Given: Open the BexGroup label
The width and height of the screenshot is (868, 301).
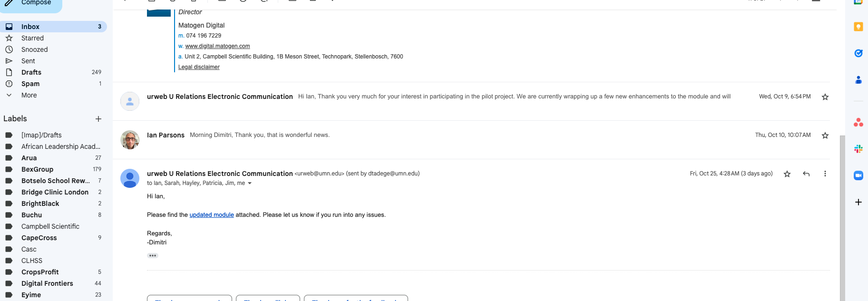Looking at the screenshot, I should pos(37,169).
